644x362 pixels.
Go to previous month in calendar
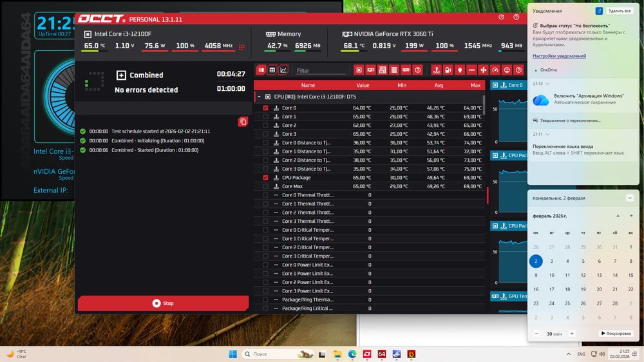point(618,216)
